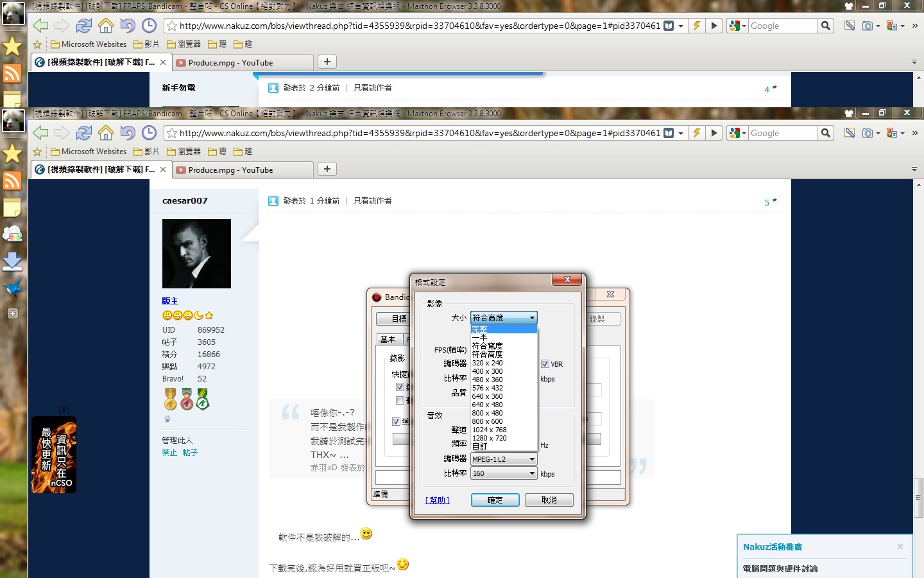
Task: Open the Microsoft Websites folder in upper bookmarks bar
Action: (x=89, y=44)
